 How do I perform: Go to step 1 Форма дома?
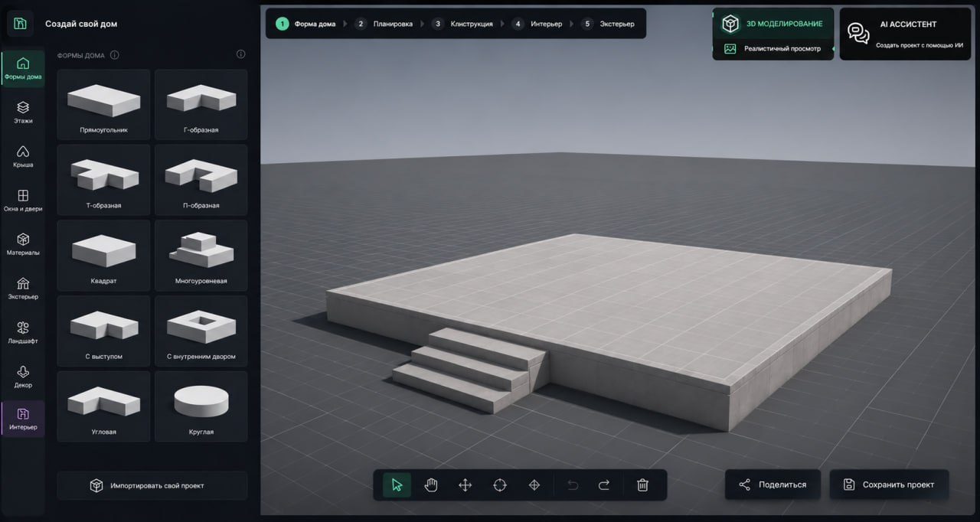pos(306,24)
